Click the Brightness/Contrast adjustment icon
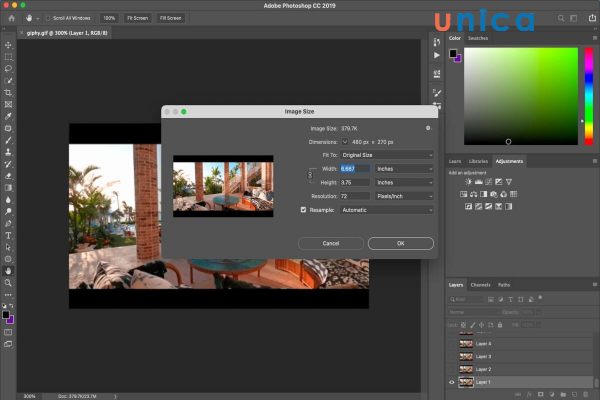Viewport: 600px width, 400px height. click(x=467, y=181)
